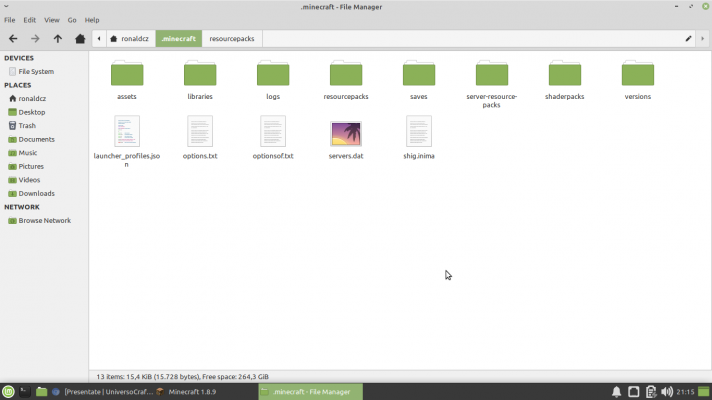Viewport: 712px width, 400px height.
Task: Open the View menu
Action: (x=52, y=20)
